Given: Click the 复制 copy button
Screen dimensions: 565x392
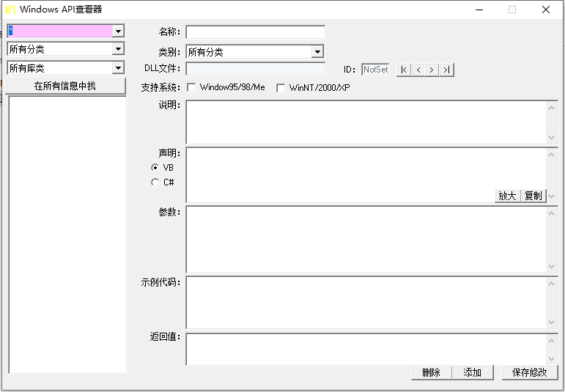Looking at the screenshot, I should pos(533,196).
